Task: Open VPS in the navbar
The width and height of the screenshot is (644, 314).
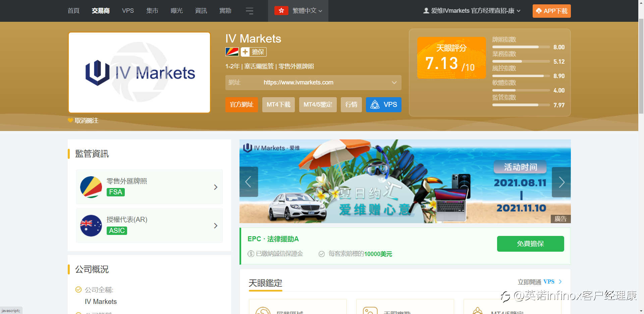Action: tap(128, 11)
